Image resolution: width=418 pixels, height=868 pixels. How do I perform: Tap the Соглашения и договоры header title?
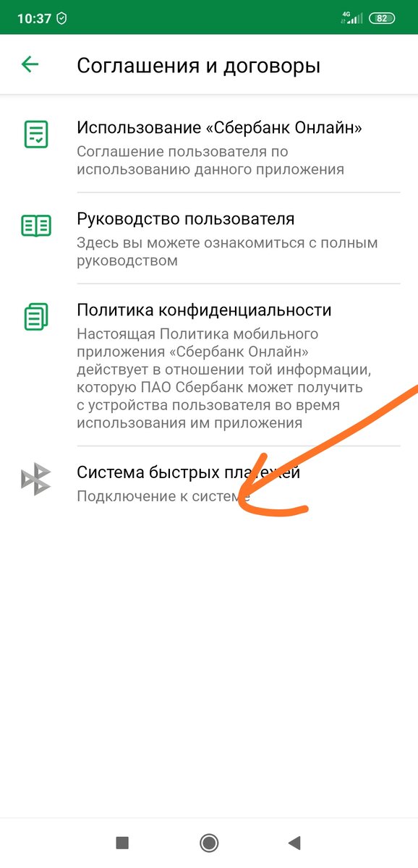click(x=198, y=65)
